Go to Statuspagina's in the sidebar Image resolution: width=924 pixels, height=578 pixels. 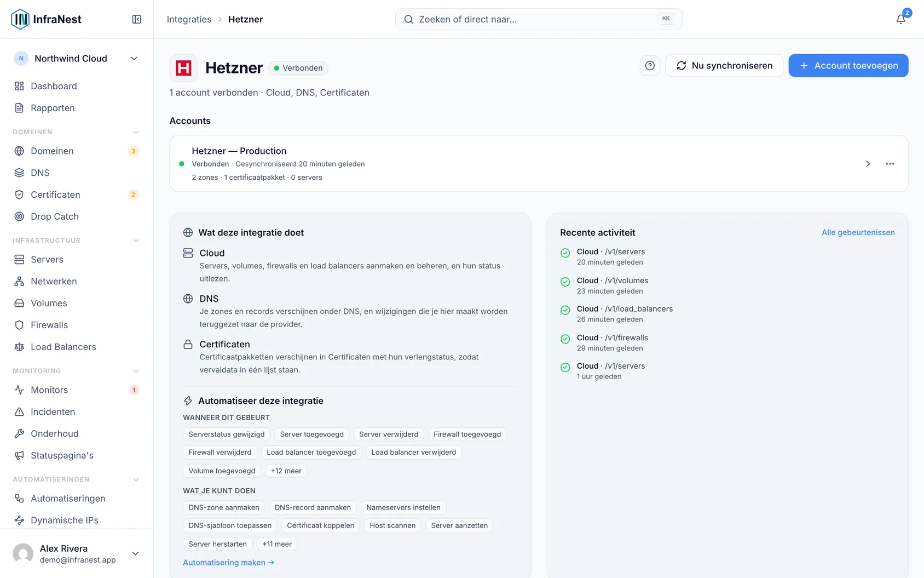click(x=77, y=455)
